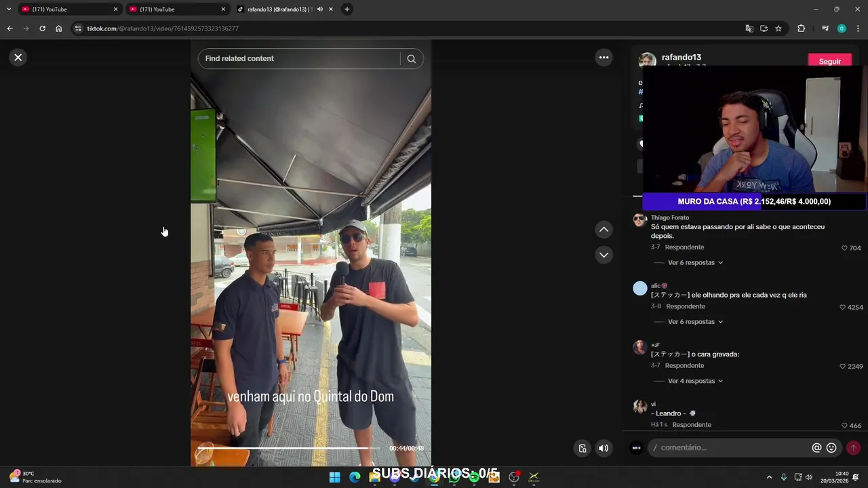The height and width of the screenshot is (488, 868).
Task: Open rafando13 profile name
Action: [681, 57]
